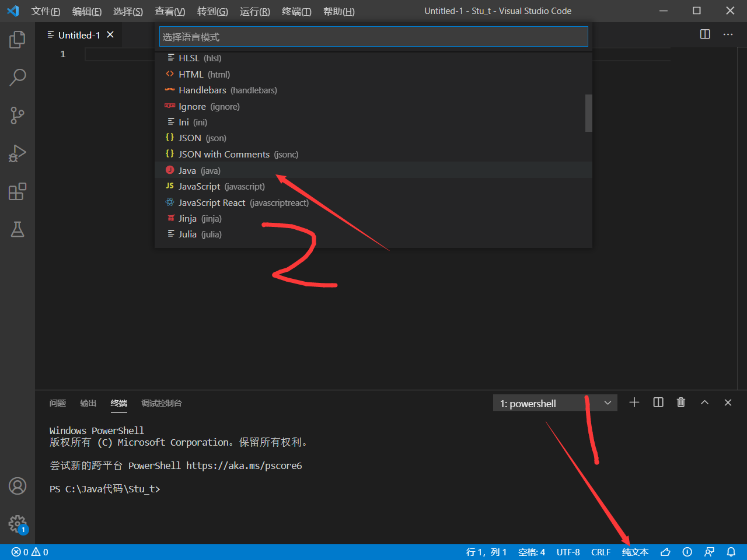Open the Source Control view
This screenshot has width=747, height=560.
[18, 115]
